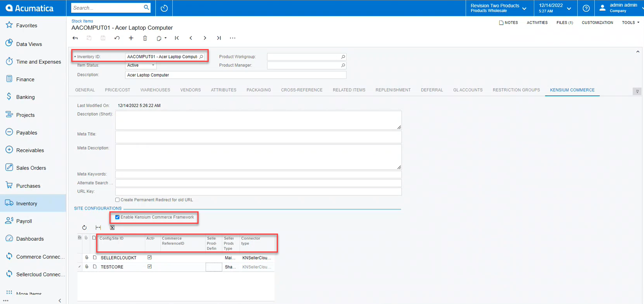Click the Stock Items breadcrumb link
This screenshot has width=644, height=304.
click(x=82, y=21)
